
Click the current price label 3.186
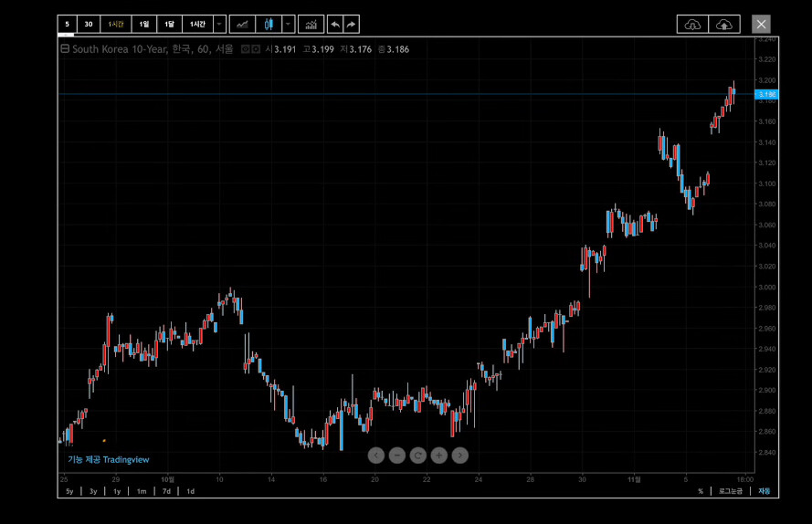click(767, 94)
